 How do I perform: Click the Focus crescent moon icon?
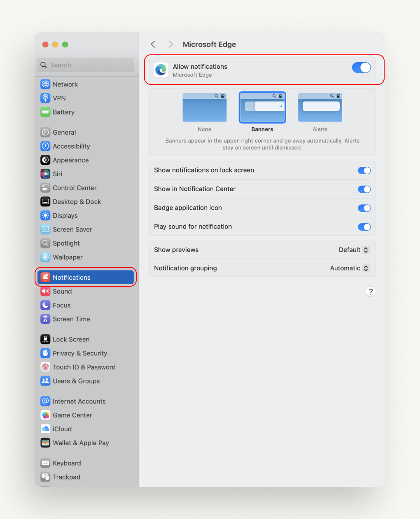coord(45,305)
